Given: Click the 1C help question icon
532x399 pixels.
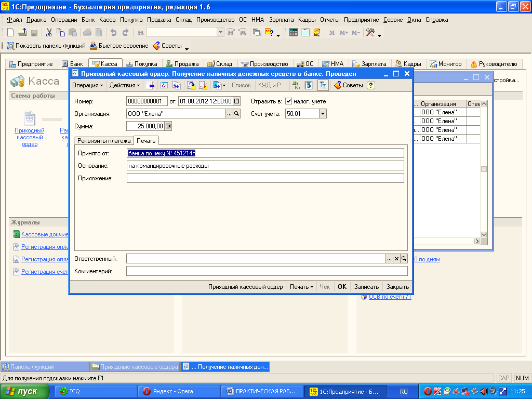Looking at the screenshot, I should pos(269,33).
